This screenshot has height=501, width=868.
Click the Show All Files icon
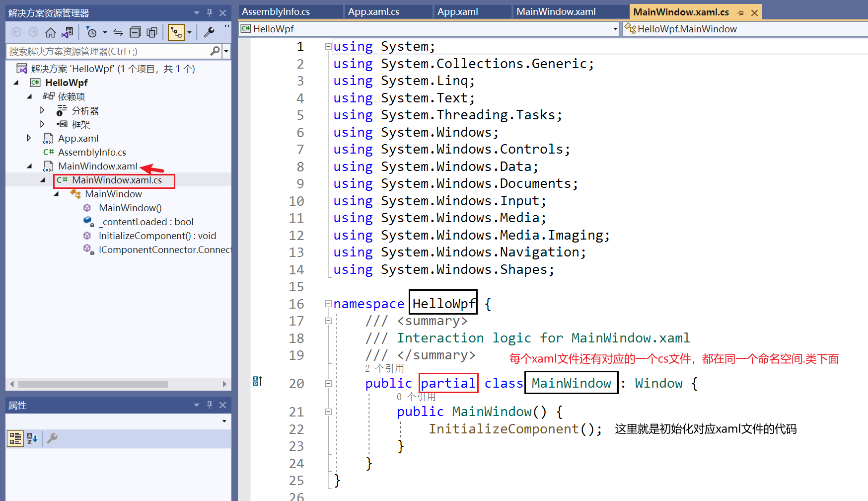coord(152,33)
